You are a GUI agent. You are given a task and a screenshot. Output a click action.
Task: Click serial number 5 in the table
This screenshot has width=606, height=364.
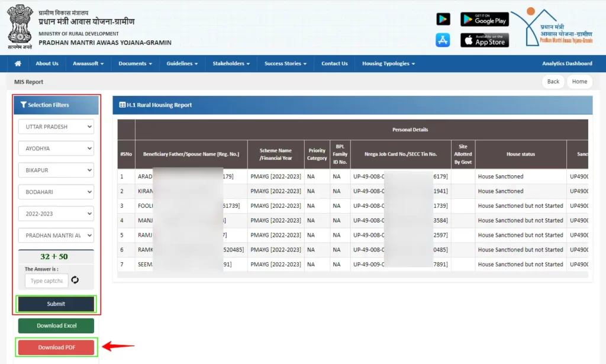tap(122, 236)
